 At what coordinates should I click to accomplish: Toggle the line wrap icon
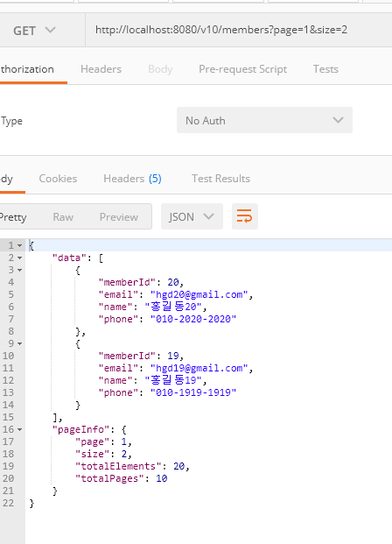tap(245, 216)
